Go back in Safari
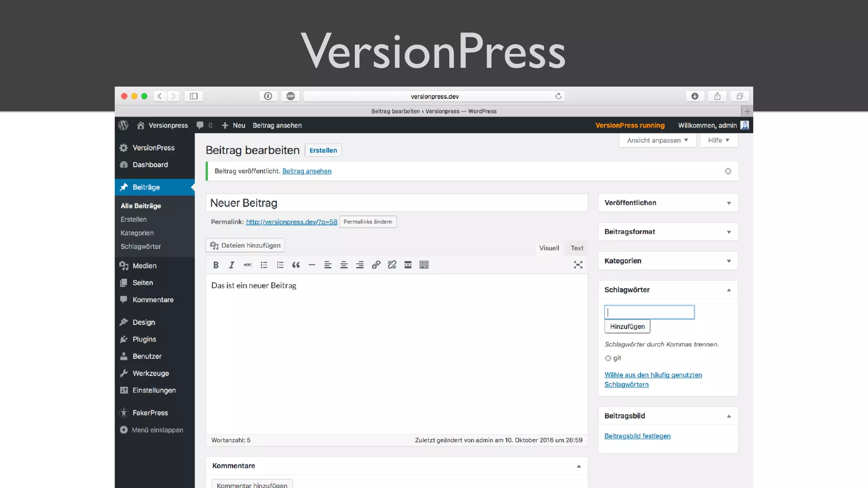Viewport: 868px width, 488px height. click(160, 96)
